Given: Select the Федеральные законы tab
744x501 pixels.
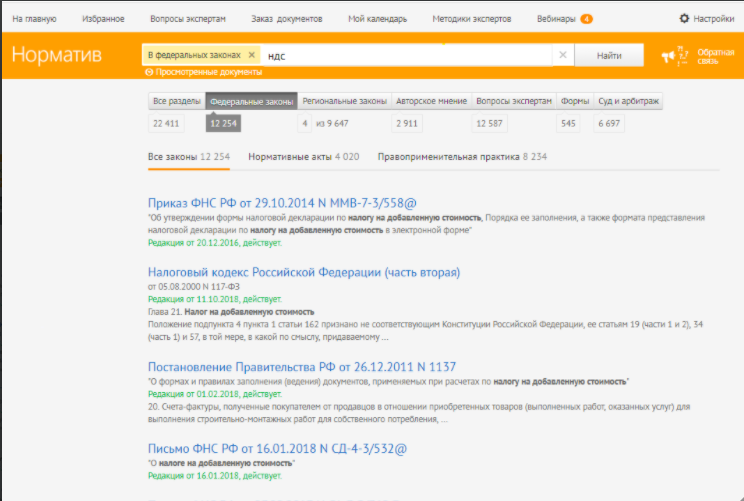Looking at the screenshot, I should 251,102.
